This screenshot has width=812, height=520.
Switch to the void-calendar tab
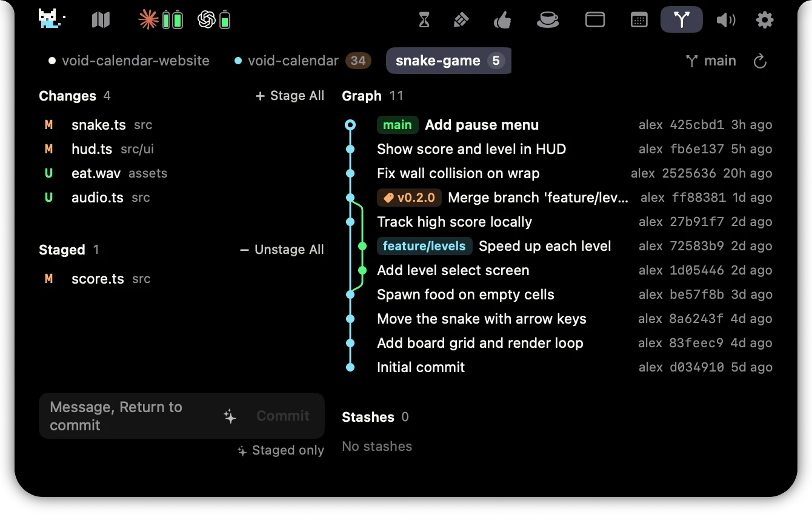pos(302,61)
